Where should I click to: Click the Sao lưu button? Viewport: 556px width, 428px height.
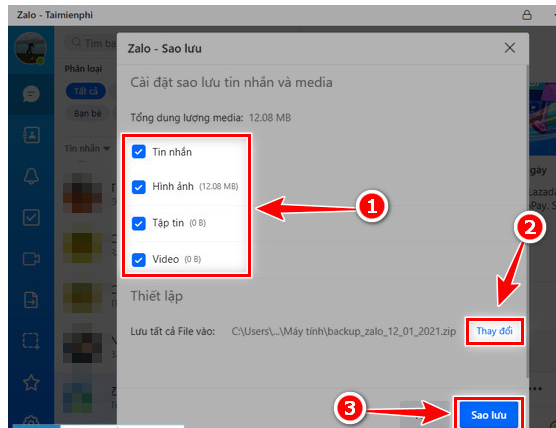[x=489, y=415]
